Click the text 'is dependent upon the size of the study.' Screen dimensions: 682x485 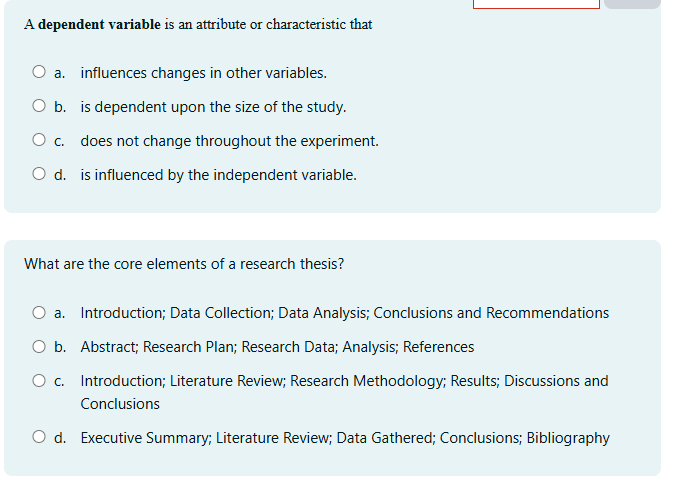[213, 107]
